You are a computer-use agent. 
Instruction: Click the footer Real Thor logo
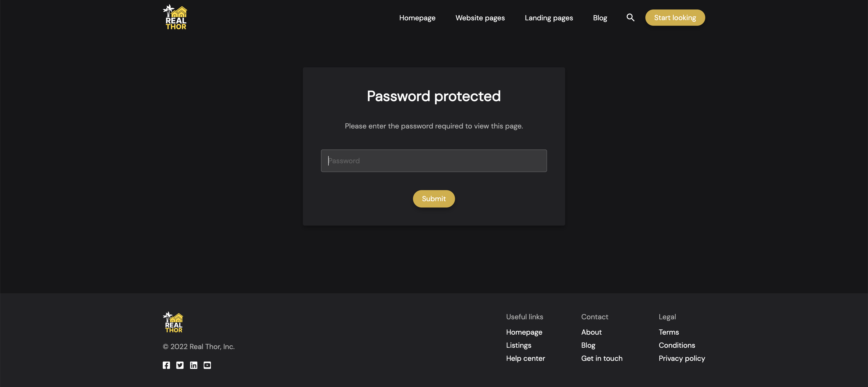click(173, 322)
